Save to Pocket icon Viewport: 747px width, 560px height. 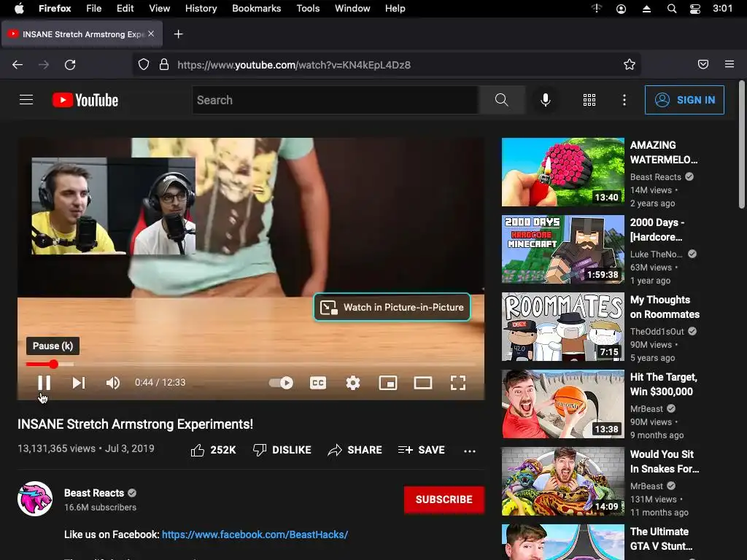pos(703,64)
